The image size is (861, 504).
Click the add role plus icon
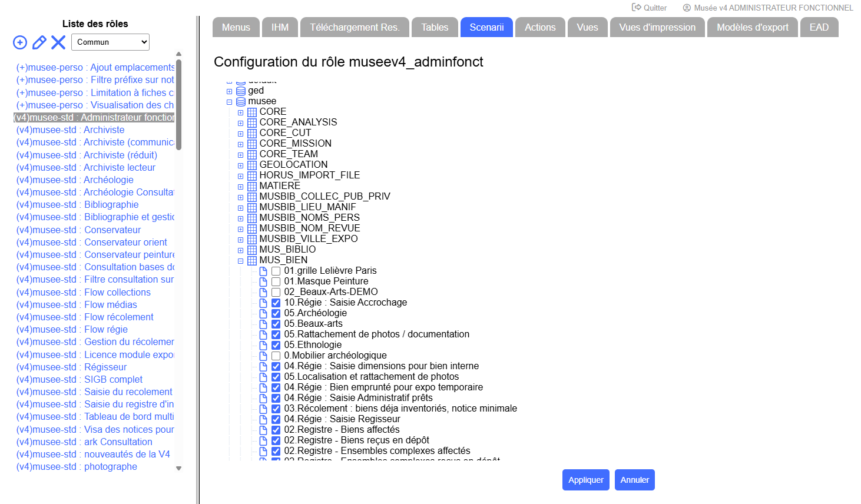click(20, 42)
